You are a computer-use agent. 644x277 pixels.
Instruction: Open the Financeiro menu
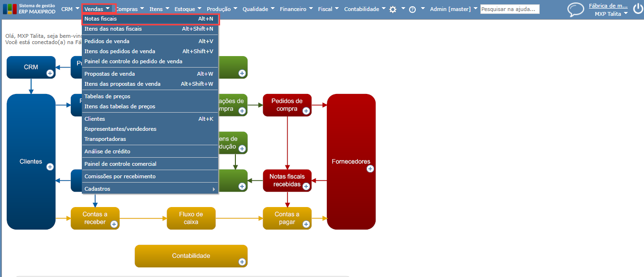[x=296, y=9]
